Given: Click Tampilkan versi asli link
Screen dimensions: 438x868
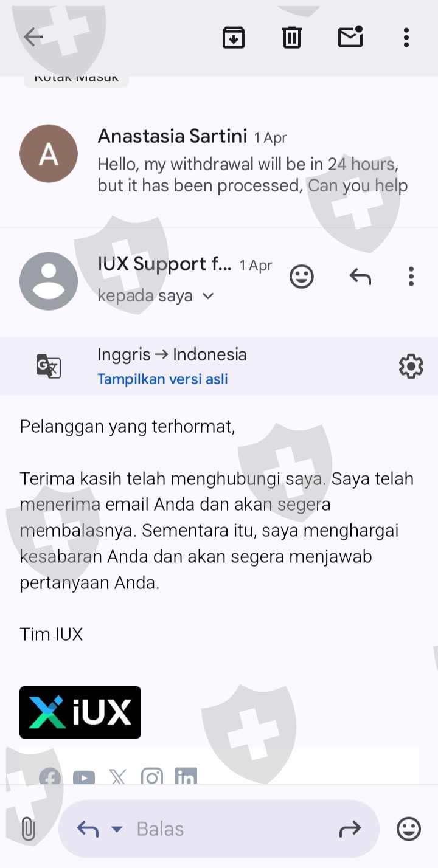Looking at the screenshot, I should pos(162,379).
